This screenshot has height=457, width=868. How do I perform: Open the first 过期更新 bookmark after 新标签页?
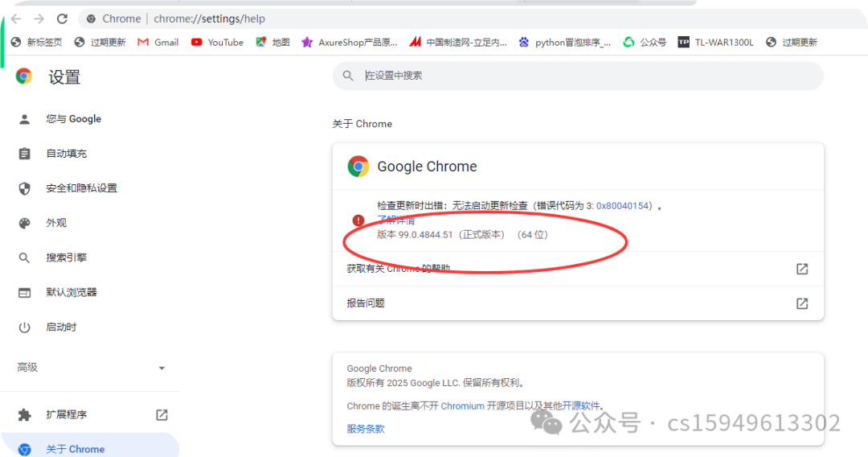pyautogui.click(x=100, y=42)
